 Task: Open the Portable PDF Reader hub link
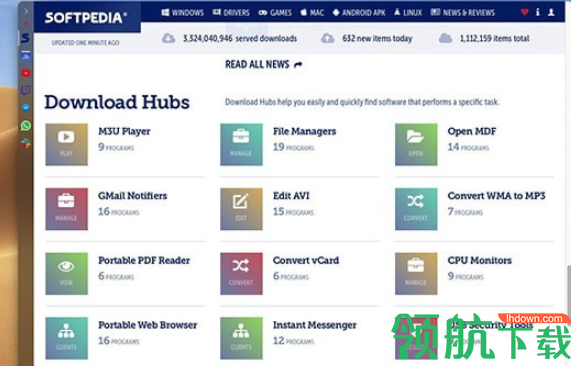coord(144,260)
